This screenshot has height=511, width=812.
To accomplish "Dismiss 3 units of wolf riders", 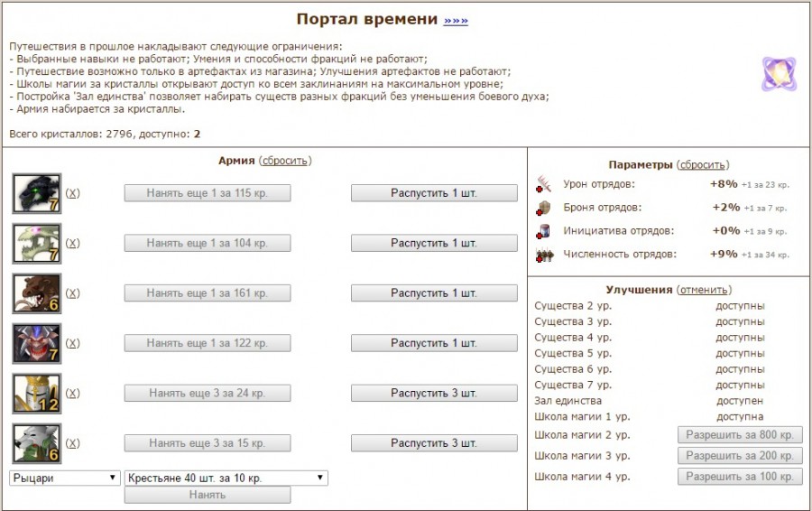I will pos(434,443).
